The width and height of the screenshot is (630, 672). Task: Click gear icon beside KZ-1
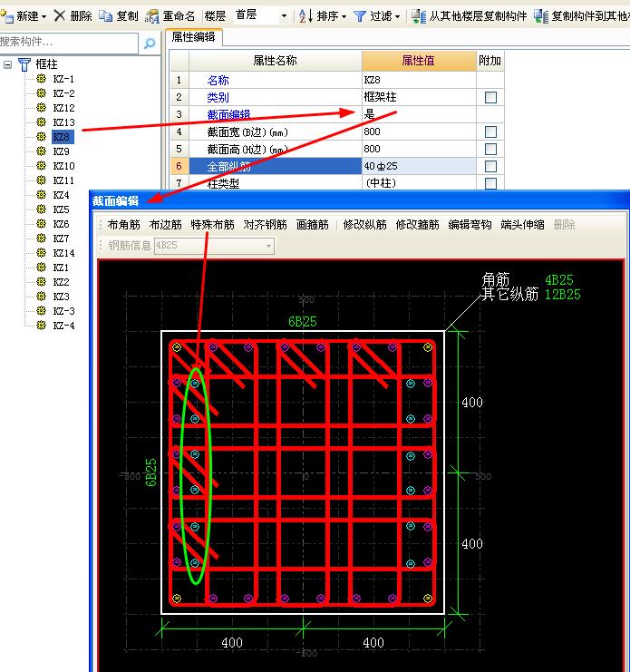[x=41, y=78]
